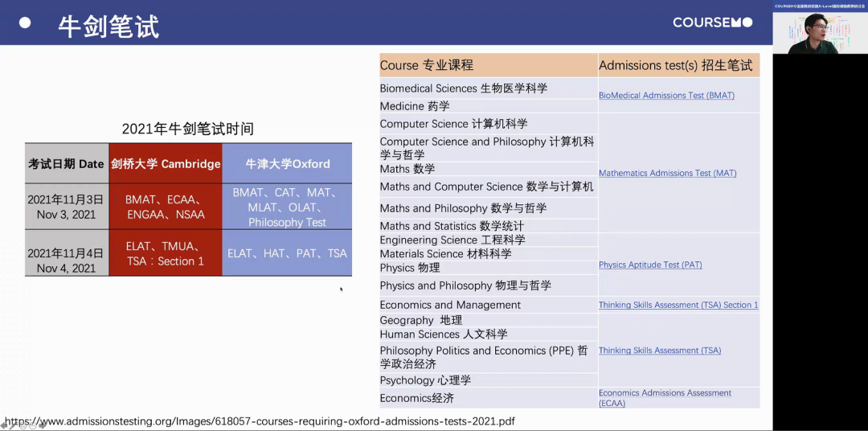Click the 2021年牛剑笔试时间 table heading
Image resolution: width=868 pixels, height=431 pixels.
(187, 129)
